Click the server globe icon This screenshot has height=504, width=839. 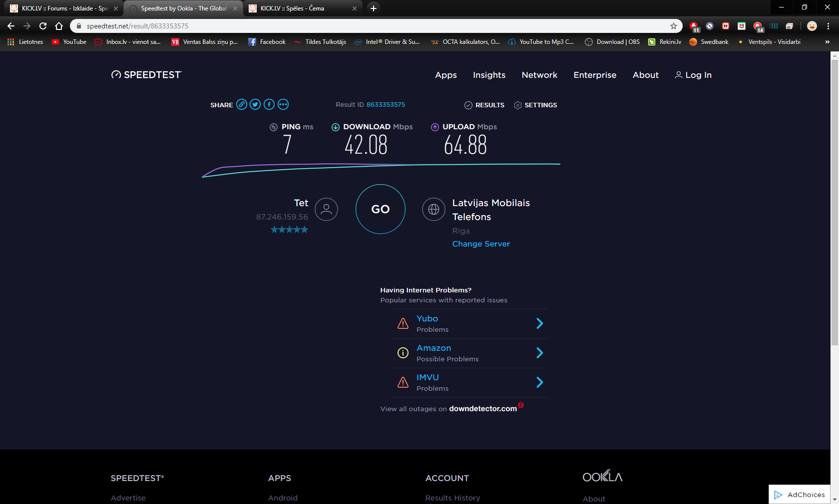433,209
